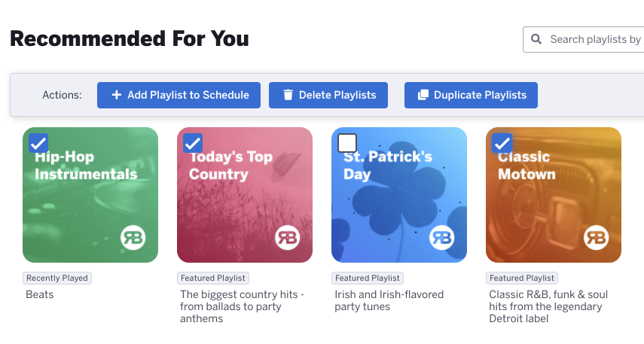The height and width of the screenshot is (344, 644).
Task: Click the RB logo on Classic Motown card
Action: pos(597,237)
